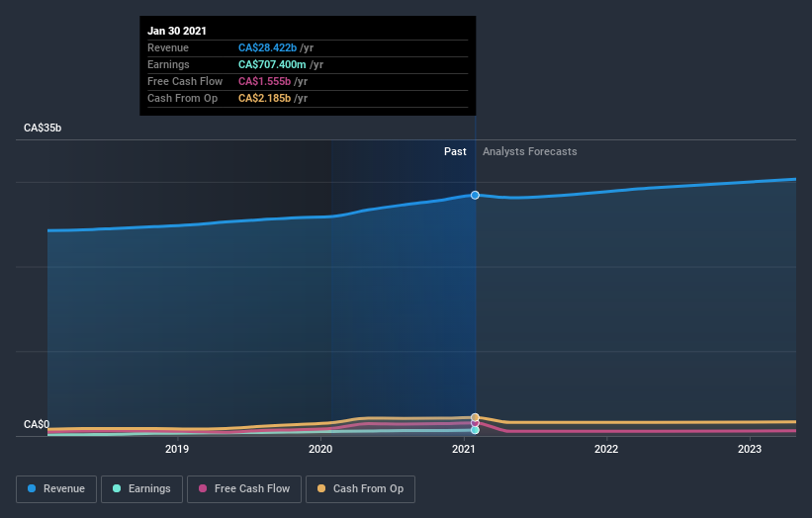Click the Jan 30 2021 tooltip date
812x518 pixels.
[177, 31]
